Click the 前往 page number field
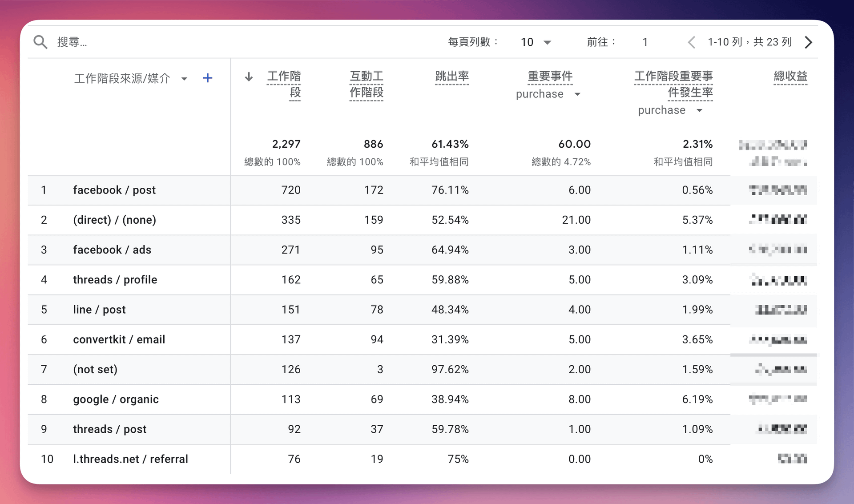This screenshot has height=504, width=854. 645,42
